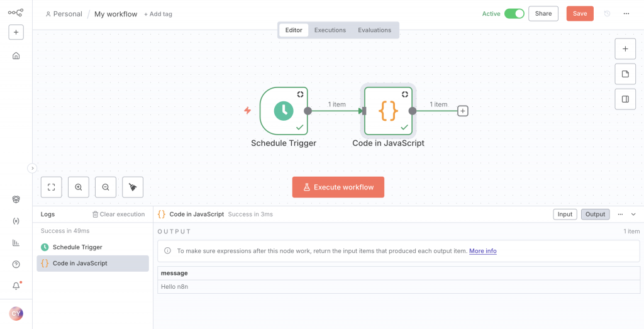Image resolution: width=644 pixels, height=329 pixels.
Task: Click Execute workflow button
Action: click(x=338, y=187)
